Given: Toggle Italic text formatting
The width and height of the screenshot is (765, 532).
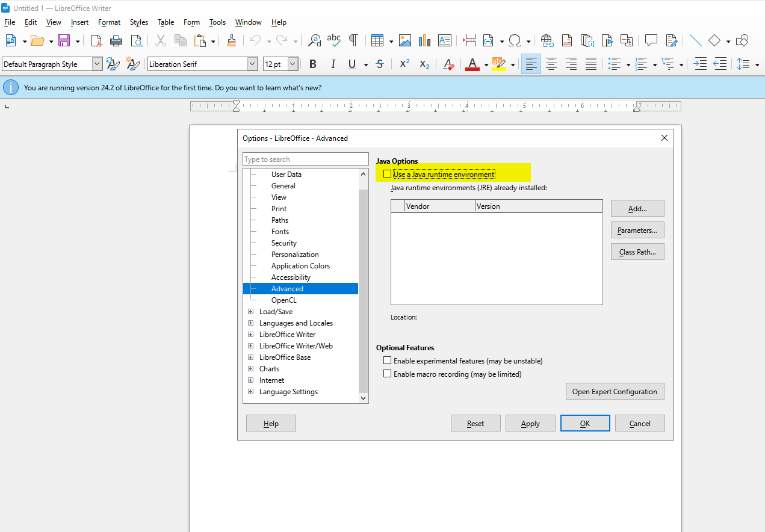Looking at the screenshot, I should [x=332, y=64].
